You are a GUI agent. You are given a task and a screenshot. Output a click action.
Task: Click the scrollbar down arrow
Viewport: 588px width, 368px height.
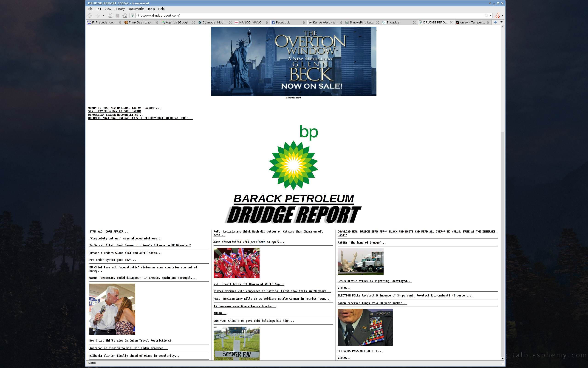[x=503, y=359]
